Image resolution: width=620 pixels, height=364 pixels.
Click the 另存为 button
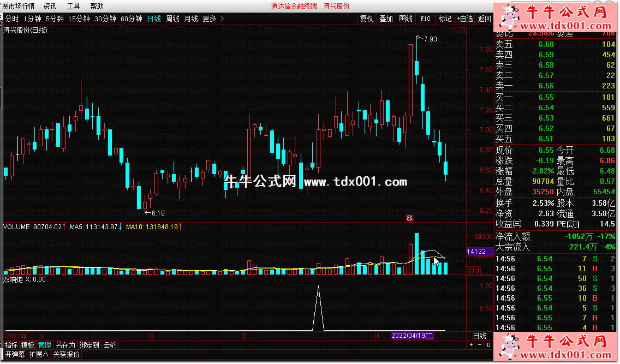coord(65,345)
